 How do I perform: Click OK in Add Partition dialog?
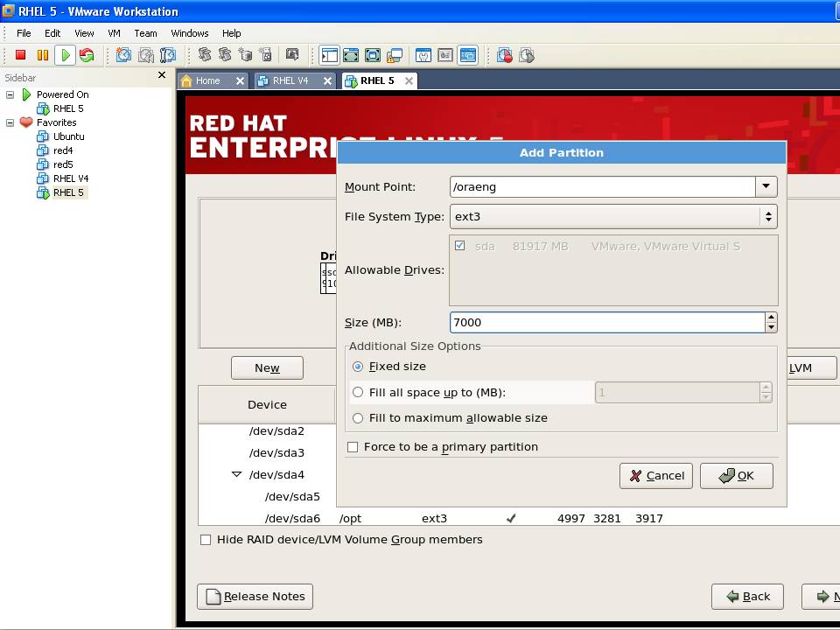click(737, 476)
